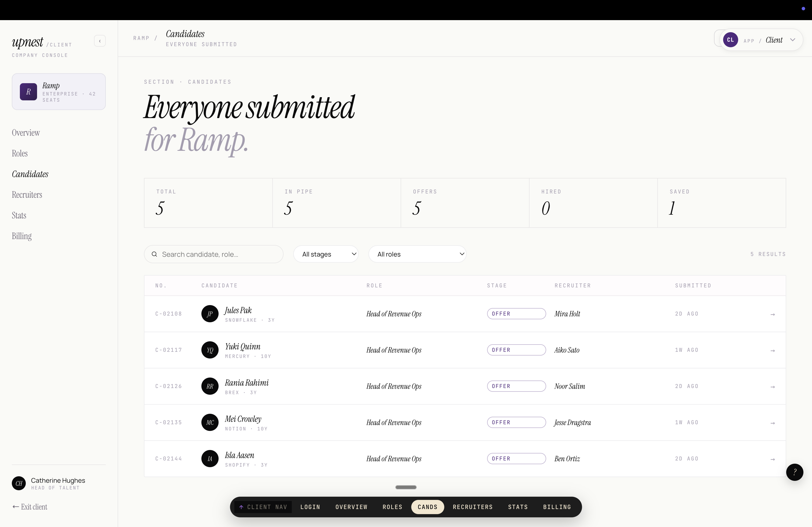Go to Overview in sidebar
812x527 pixels.
pyautogui.click(x=26, y=133)
